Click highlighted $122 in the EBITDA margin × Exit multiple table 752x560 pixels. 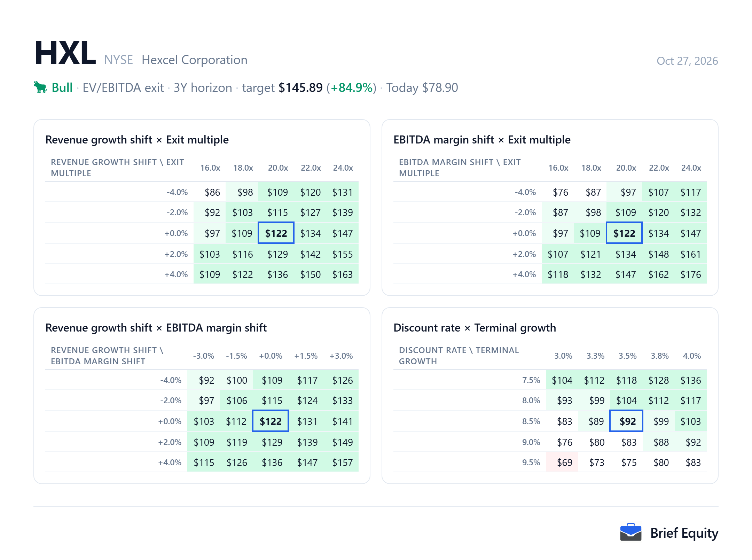[x=624, y=233]
